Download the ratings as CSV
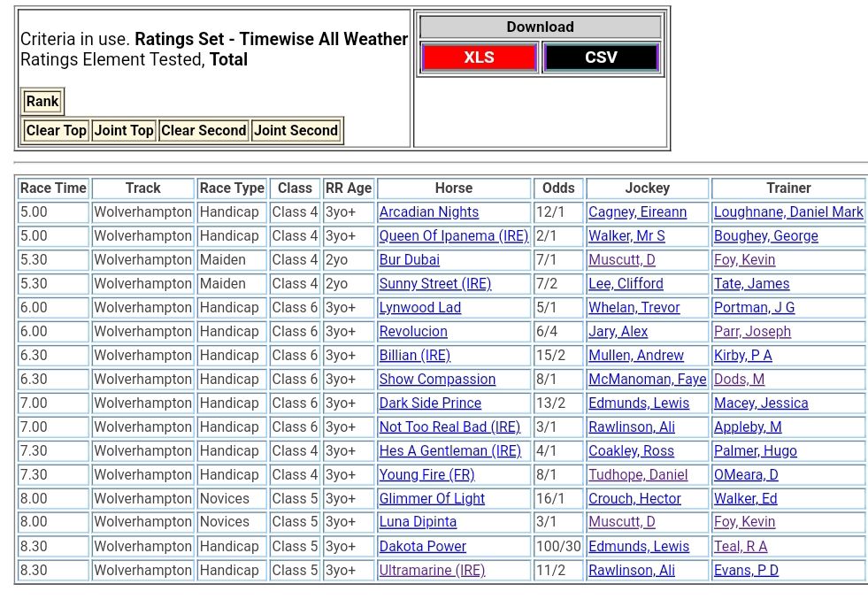The height and width of the screenshot is (607, 868). coord(601,58)
